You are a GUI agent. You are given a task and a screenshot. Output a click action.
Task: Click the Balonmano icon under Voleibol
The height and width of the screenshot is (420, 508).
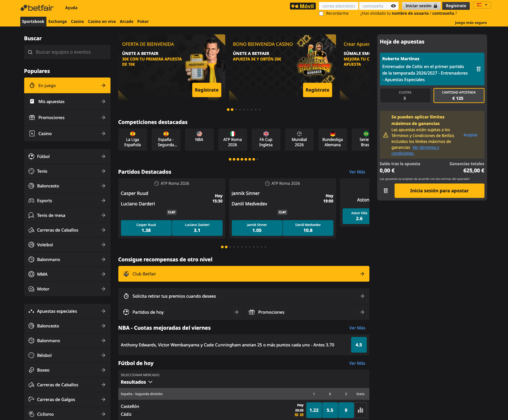(31, 259)
